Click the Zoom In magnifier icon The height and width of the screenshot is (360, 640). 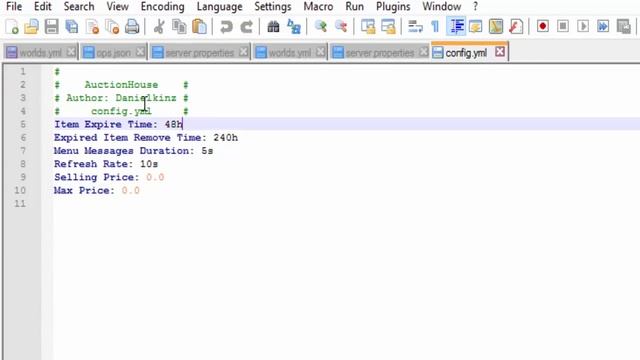click(x=320, y=27)
